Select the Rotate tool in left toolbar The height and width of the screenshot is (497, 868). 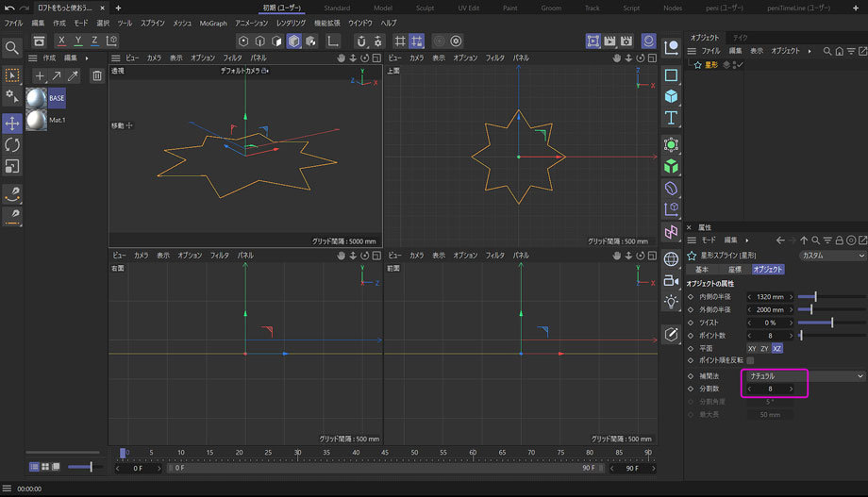pos(12,144)
